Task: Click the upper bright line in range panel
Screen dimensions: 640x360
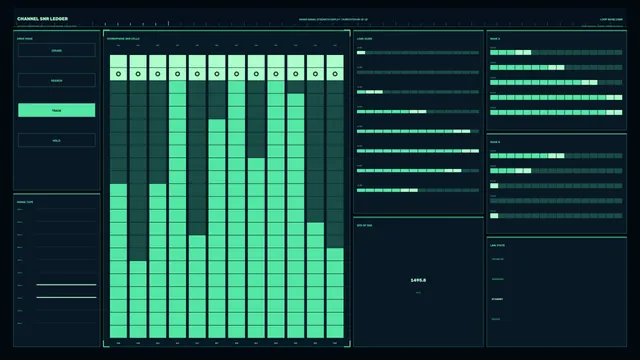Action: (x=66, y=284)
